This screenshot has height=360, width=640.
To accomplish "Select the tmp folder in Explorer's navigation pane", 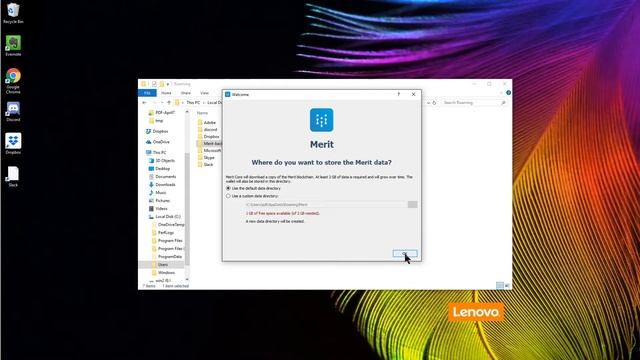I will pos(156,121).
